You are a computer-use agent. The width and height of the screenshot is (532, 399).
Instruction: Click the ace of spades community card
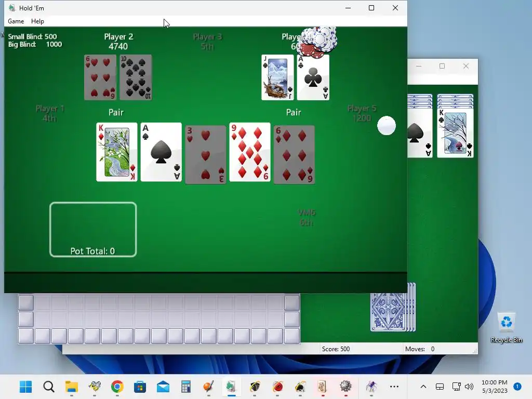161,152
